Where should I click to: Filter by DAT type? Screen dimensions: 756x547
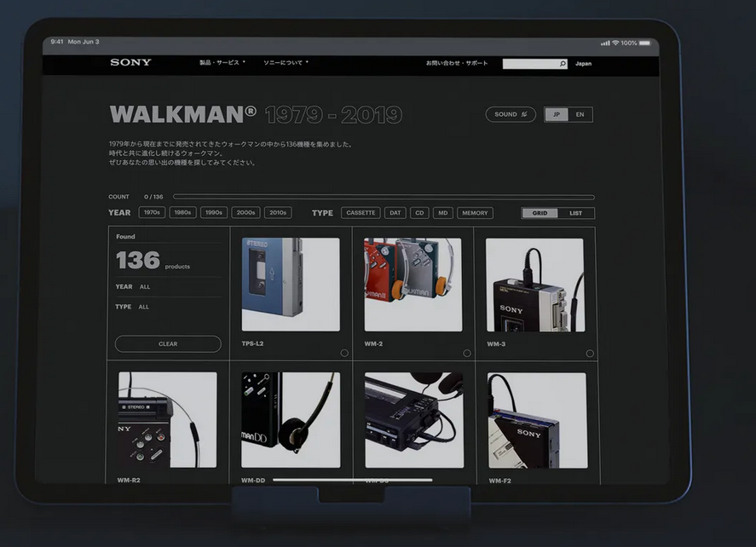pyautogui.click(x=395, y=213)
